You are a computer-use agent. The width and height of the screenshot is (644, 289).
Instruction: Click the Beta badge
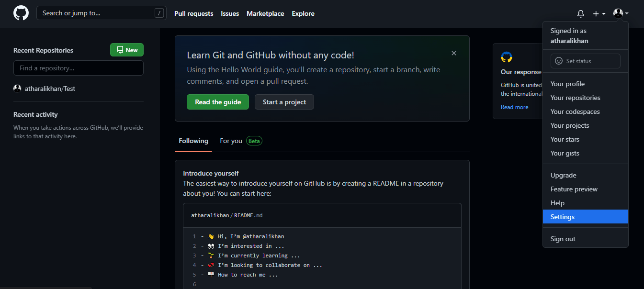[254, 141]
